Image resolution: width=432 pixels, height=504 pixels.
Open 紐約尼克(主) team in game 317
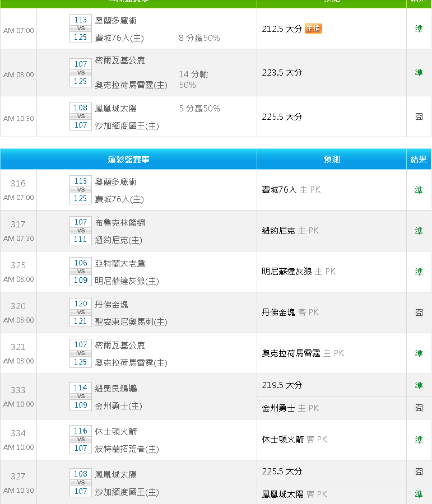click(118, 240)
